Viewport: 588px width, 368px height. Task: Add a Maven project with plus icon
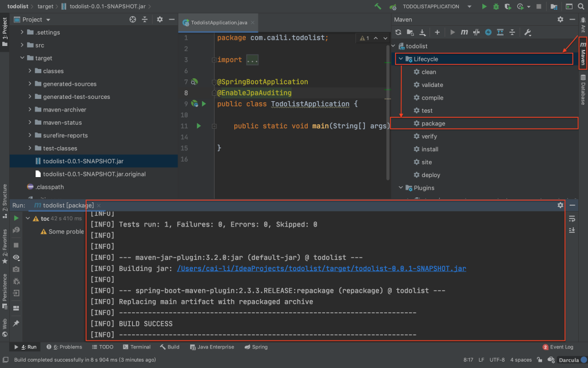[x=437, y=32]
